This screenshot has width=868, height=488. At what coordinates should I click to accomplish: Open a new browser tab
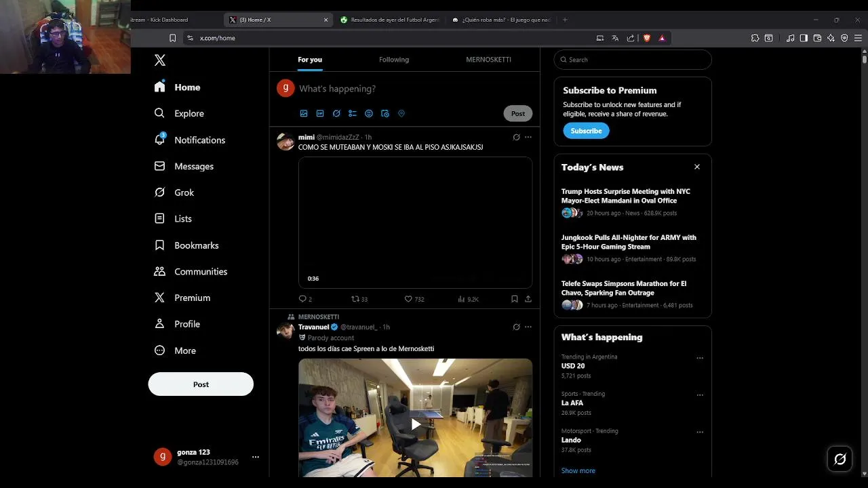pos(565,20)
